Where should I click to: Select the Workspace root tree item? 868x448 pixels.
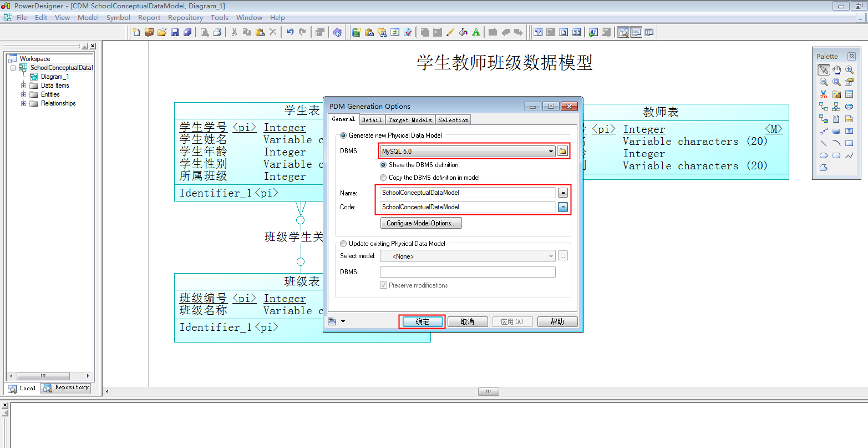click(34, 59)
